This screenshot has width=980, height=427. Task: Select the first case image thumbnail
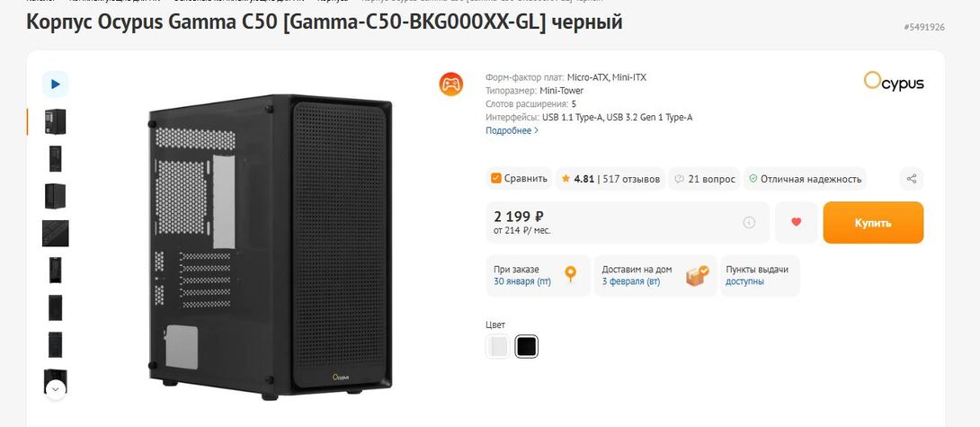56,121
